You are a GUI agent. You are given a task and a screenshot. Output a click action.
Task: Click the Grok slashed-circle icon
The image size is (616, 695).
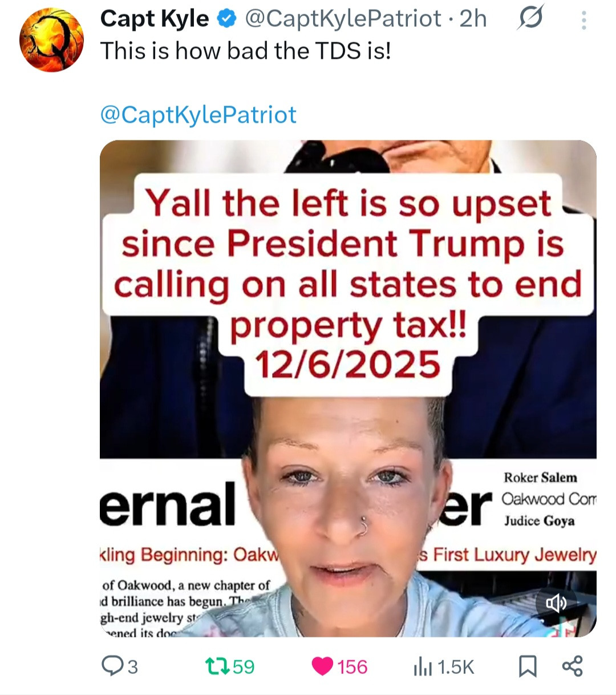click(x=530, y=19)
